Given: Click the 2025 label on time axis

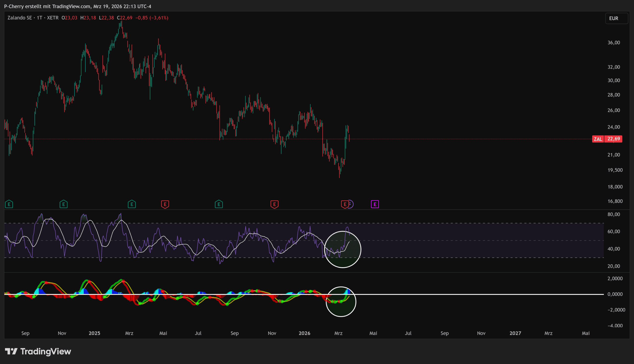Looking at the screenshot, I should pyautogui.click(x=94, y=333).
